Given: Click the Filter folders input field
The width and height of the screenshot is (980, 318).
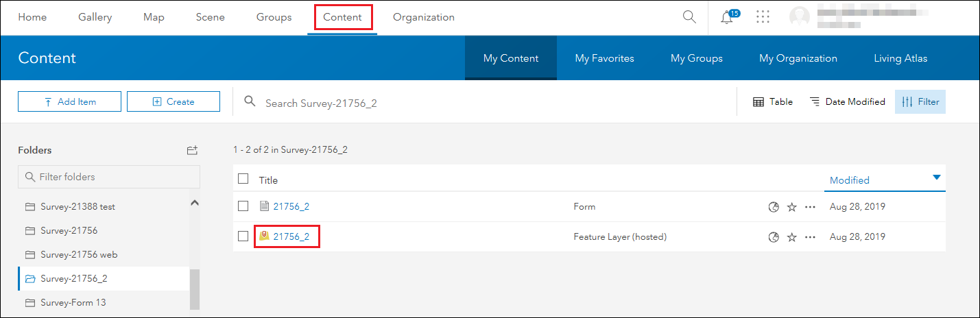Looking at the screenshot, I should click(109, 177).
